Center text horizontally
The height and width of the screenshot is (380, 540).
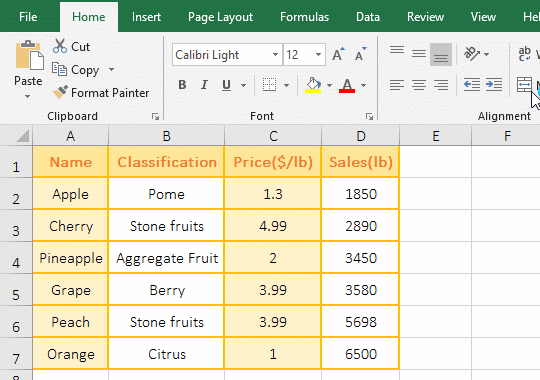(x=419, y=85)
